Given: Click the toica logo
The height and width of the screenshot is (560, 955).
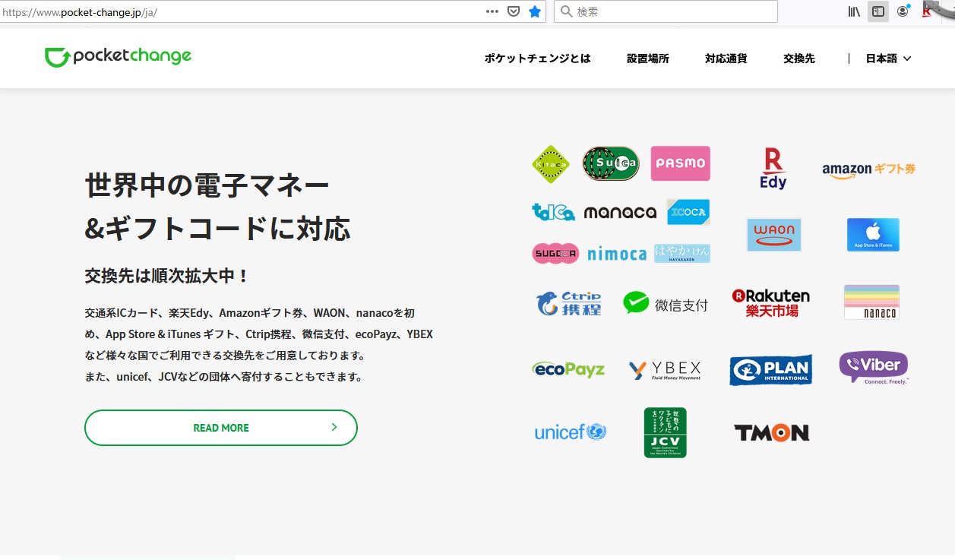Looking at the screenshot, I should coord(553,212).
